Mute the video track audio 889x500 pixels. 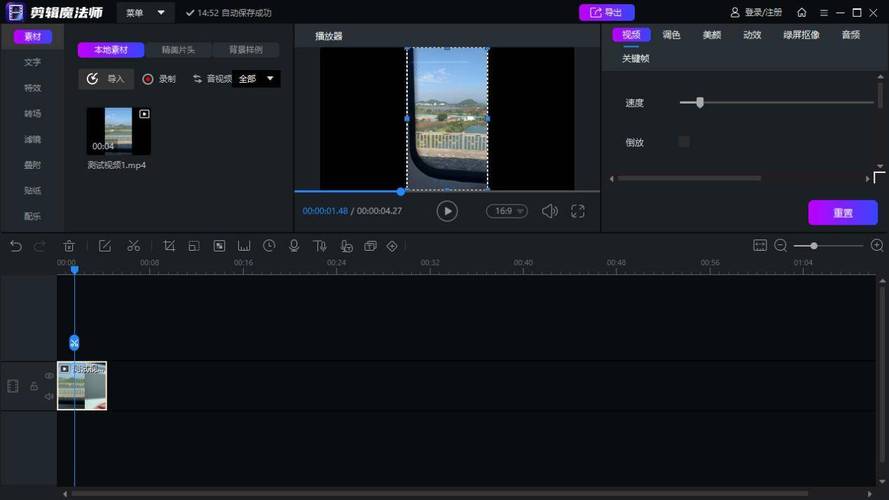[x=49, y=396]
